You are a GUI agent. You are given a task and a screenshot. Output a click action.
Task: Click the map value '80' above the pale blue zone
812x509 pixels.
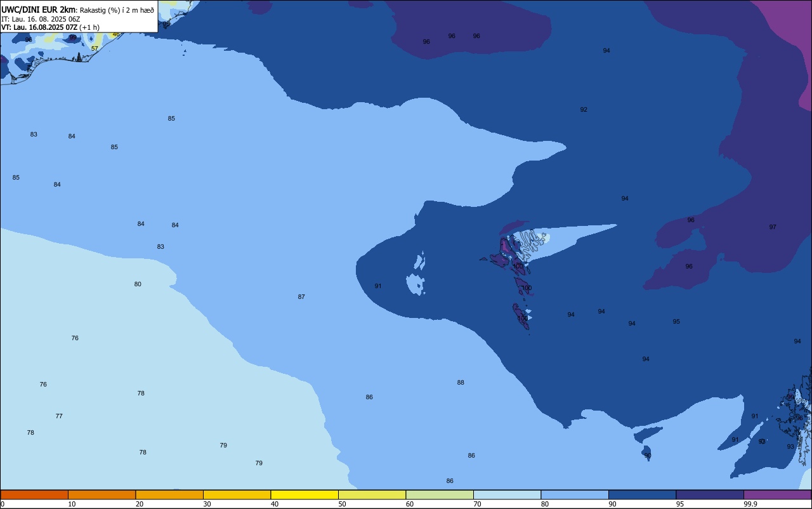[x=138, y=284]
